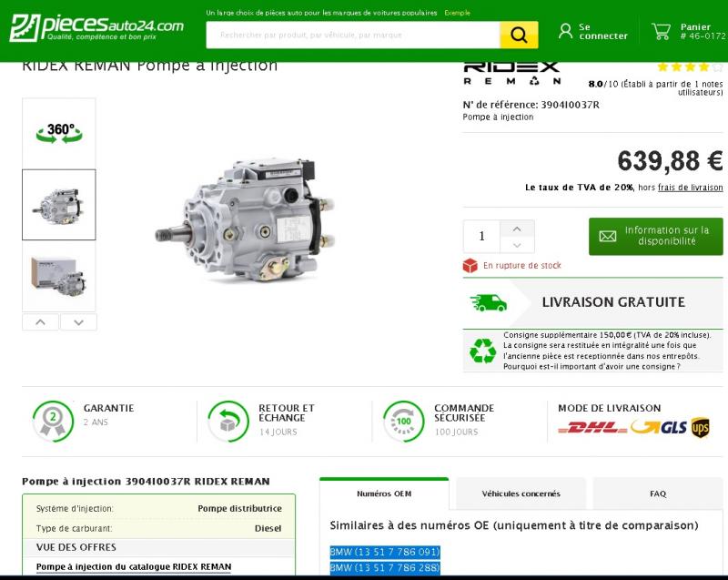Open the BMW (13 51 7 786 288) number
Viewport: 728px width, 580px height.
[x=385, y=567]
